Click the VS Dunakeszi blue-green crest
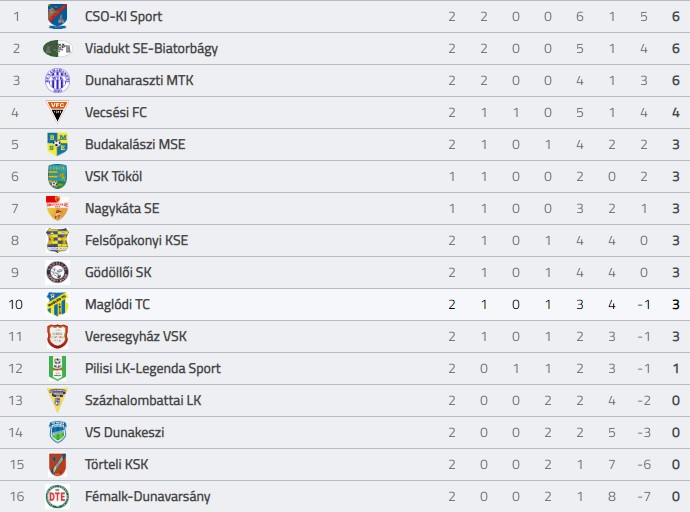 coord(57,432)
